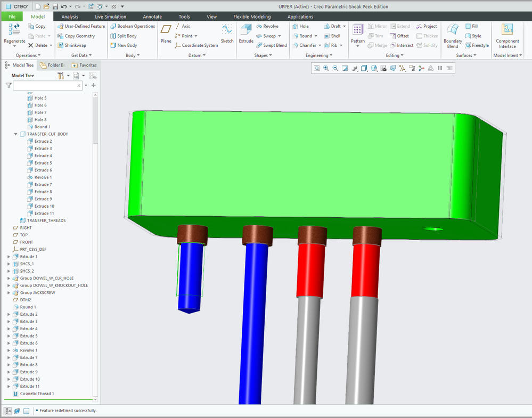Collapse the TRANSFER_CUT_BODY tree node

[x=16, y=134]
